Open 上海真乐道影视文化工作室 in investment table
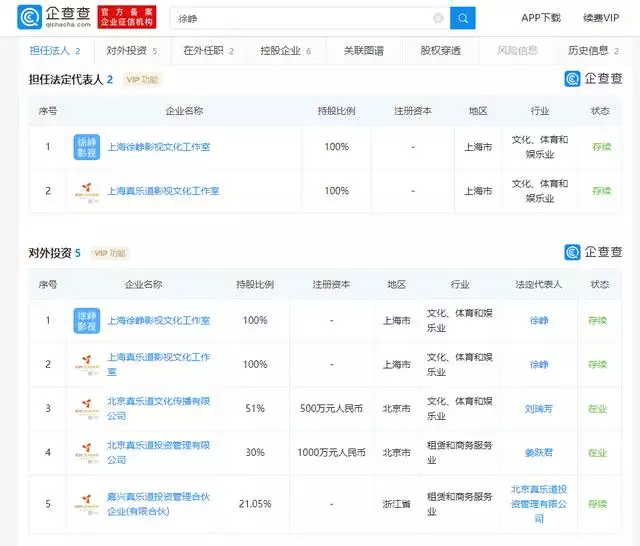The height and width of the screenshot is (546, 640). [158, 364]
